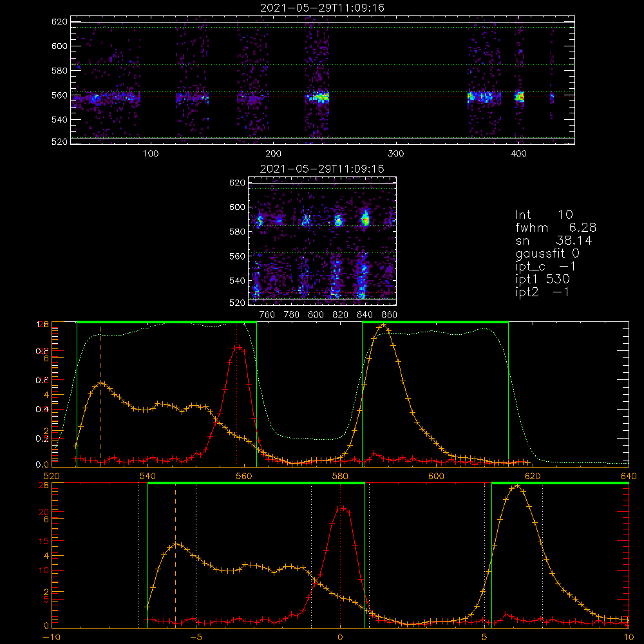Click the x-axis label 800 of the middle image
The width and height of the screenshot is (644, 644).
(x=316, y=315)
